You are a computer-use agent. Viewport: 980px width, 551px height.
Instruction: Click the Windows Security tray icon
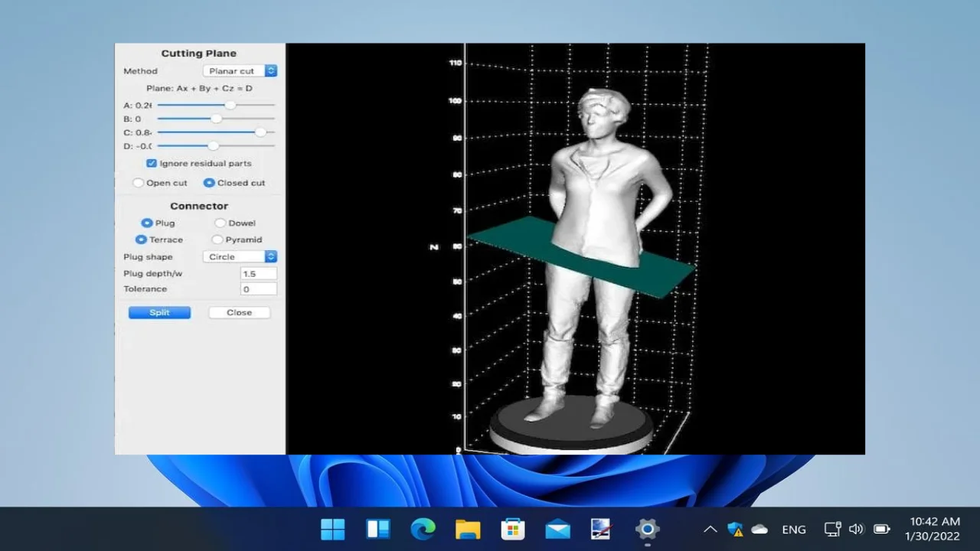click(735, 529)
